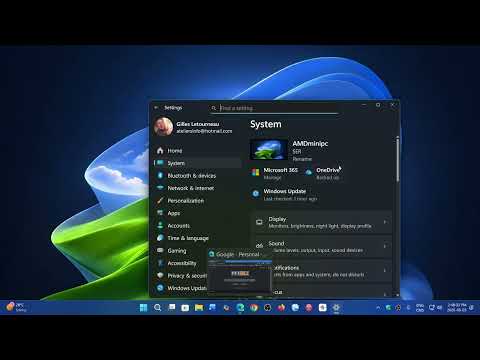Open the Microsoft 365 Manage tile
Screen dimensions: 480x360
[275, 173]
